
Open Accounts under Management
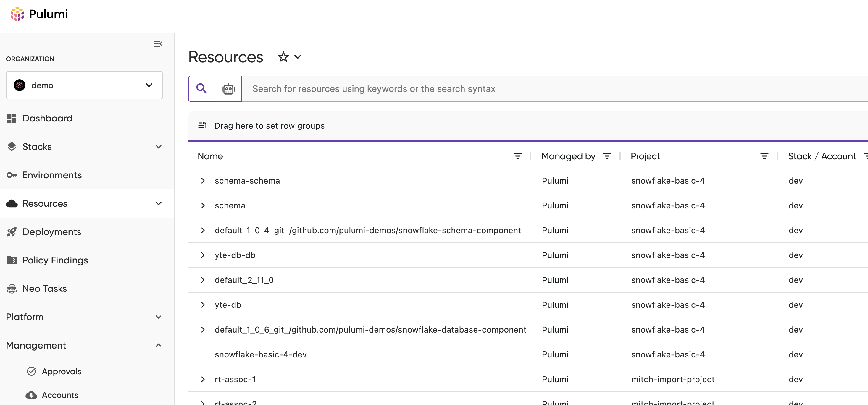[60, 395]
